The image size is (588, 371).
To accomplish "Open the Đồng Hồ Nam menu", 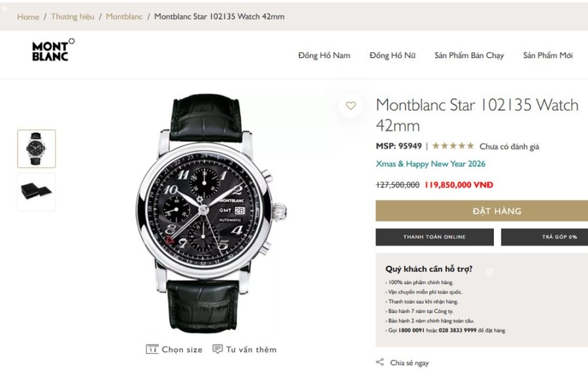I will pyautogui.click(x=324, y=56).
